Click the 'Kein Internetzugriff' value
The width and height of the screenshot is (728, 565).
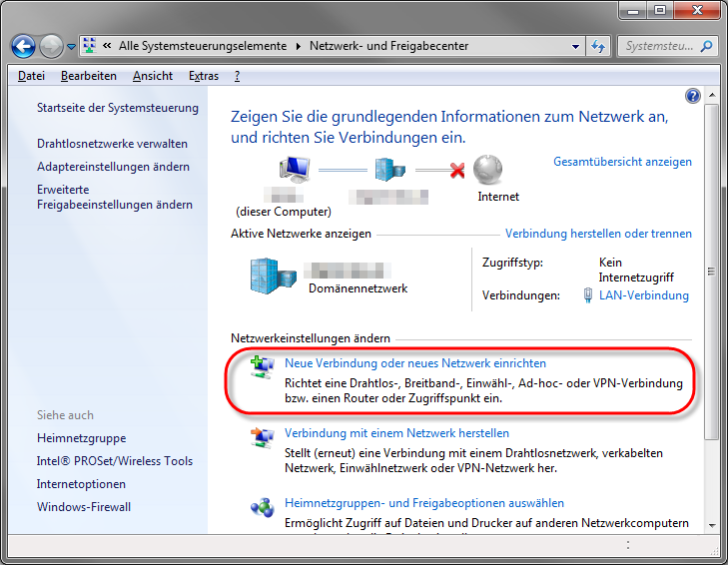[x=636, y=270]
